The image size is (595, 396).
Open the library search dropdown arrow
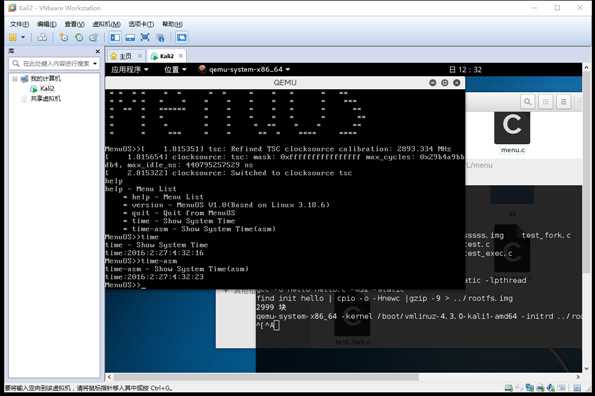point(95,63)
